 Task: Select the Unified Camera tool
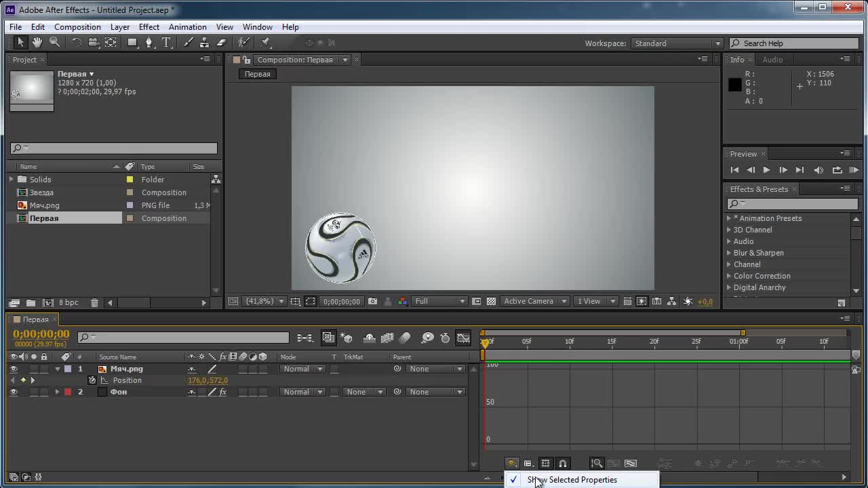click(x=94, y=43)
